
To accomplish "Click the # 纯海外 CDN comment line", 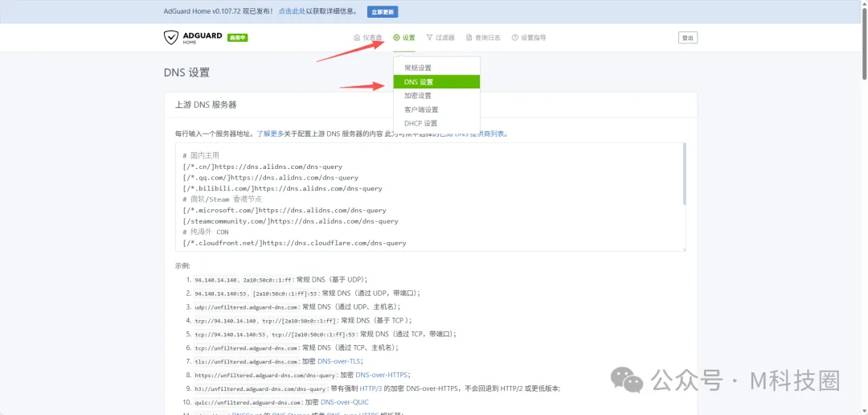I will coord(206,232).
